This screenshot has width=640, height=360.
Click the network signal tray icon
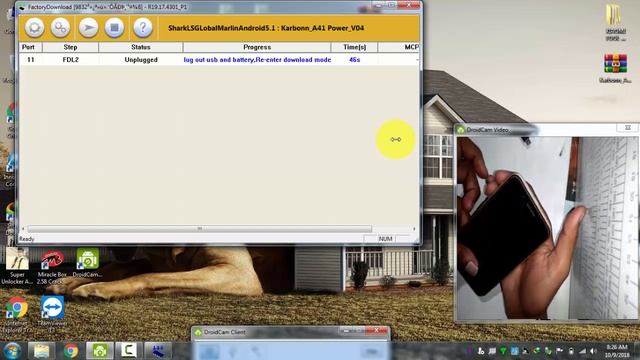coord(582,351)
